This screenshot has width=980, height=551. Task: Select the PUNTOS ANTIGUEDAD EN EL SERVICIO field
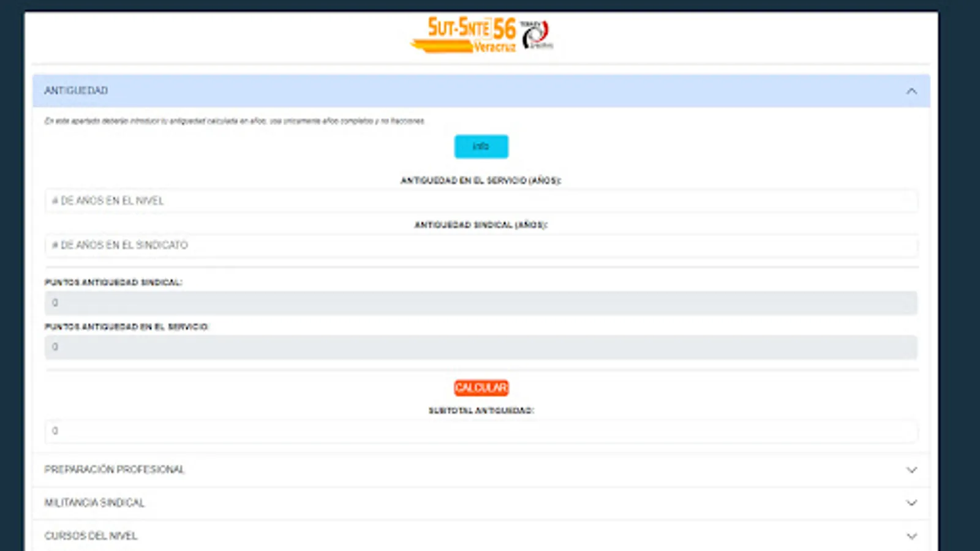pyautogui.click(x=481, y=347)
